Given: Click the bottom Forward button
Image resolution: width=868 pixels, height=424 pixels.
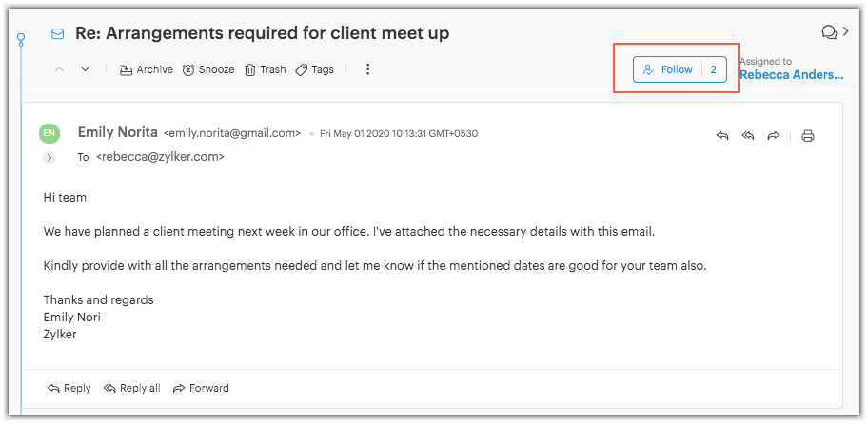Looking at the screenshot, I should [x=201, y=388].
